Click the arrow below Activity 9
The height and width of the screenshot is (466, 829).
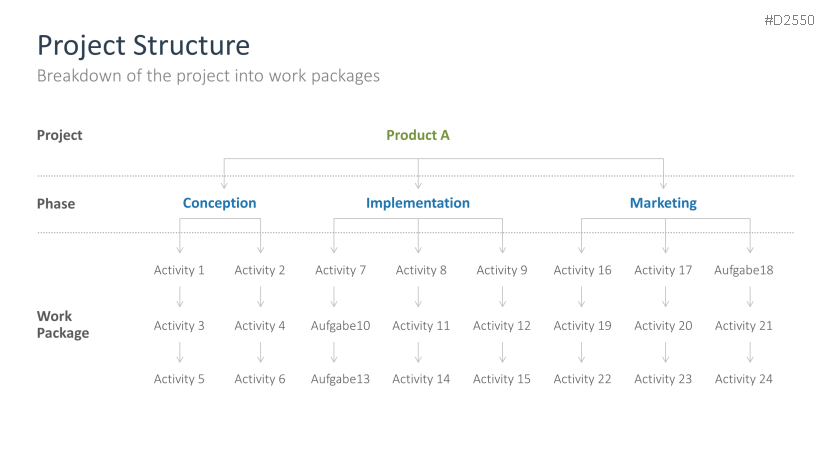pyautogui.click(x=502, y=297)
